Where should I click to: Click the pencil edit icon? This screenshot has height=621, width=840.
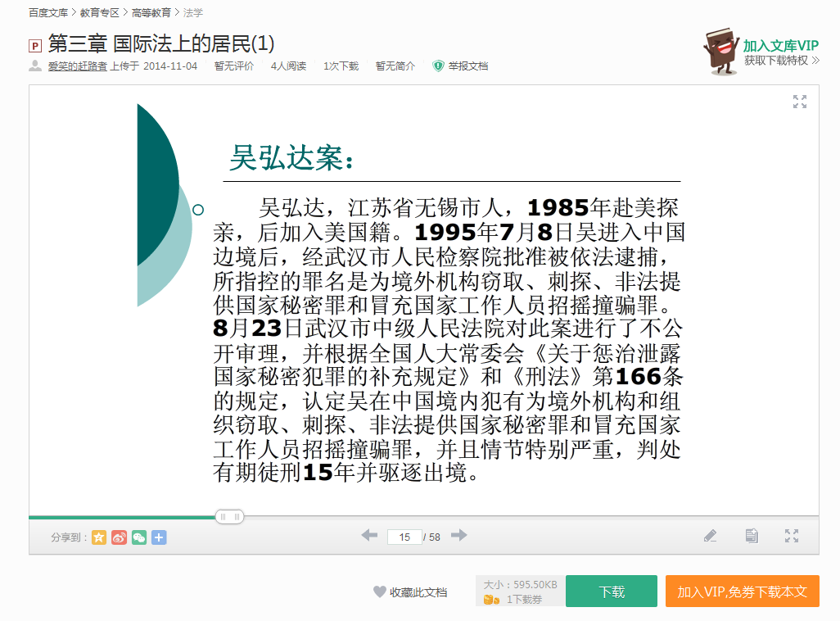(x=710, y=536)
